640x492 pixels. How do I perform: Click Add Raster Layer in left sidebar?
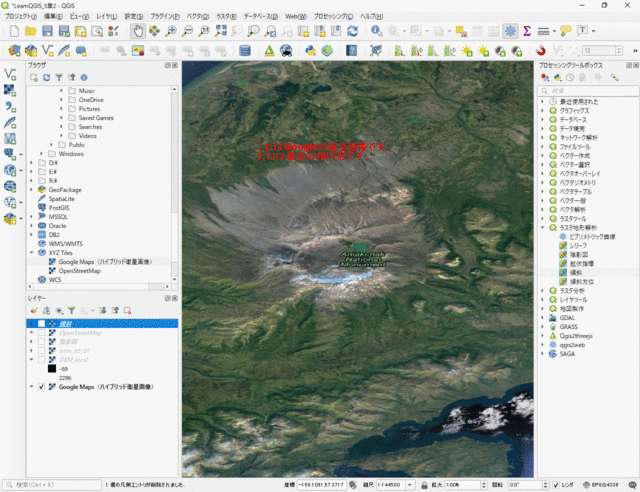pyautogui.click(x=10, y=90)
